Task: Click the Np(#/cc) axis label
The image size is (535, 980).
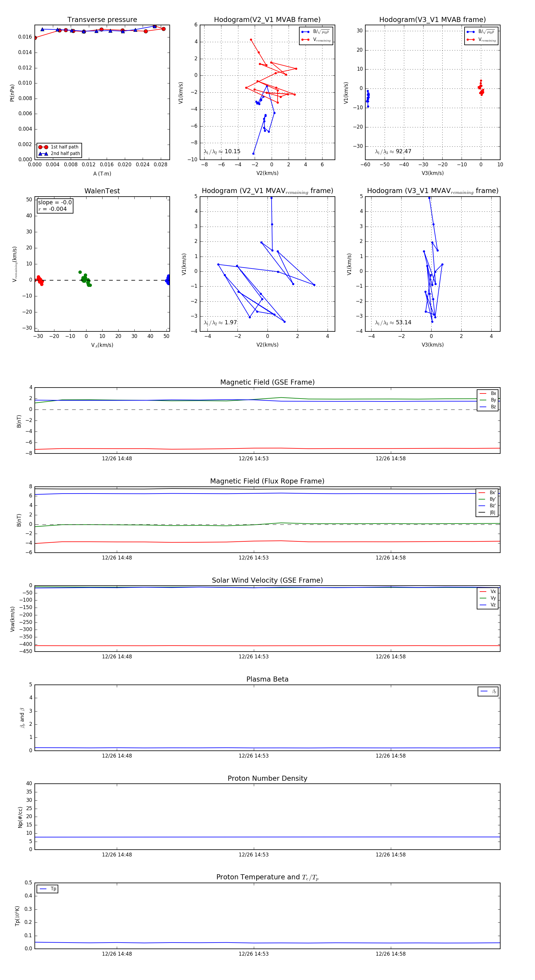Action: pos(20,817)
